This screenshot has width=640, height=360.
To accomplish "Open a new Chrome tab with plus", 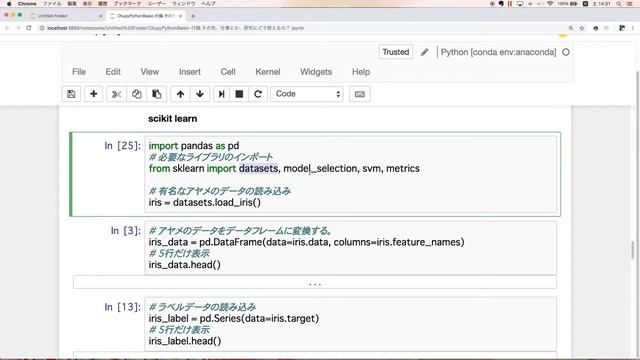I will pos(193,16).
